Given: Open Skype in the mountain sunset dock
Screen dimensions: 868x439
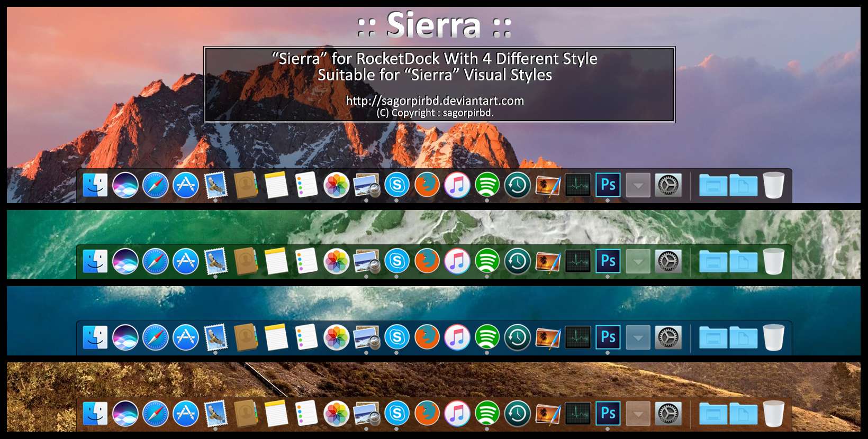Looking at the screenshot, I should (x=397, y=185).
